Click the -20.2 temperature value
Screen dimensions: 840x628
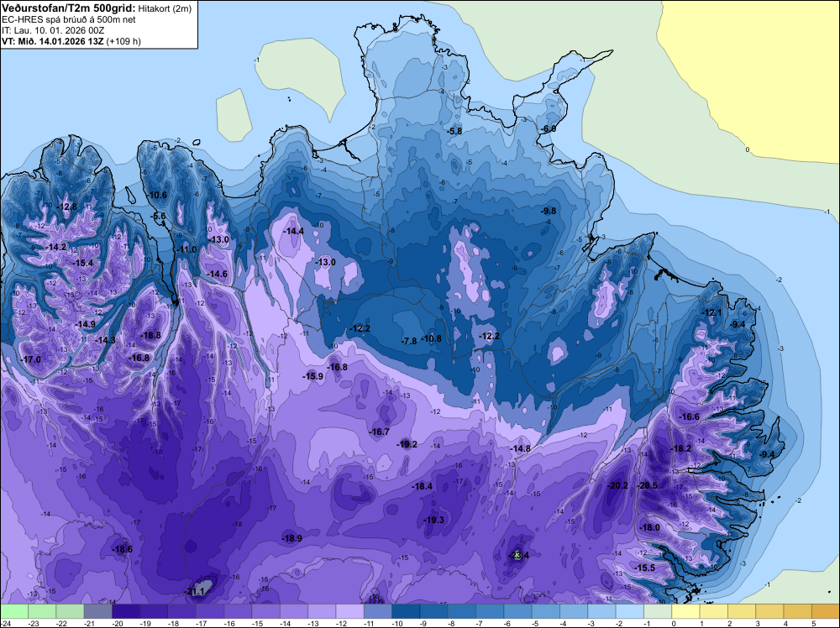618,485
